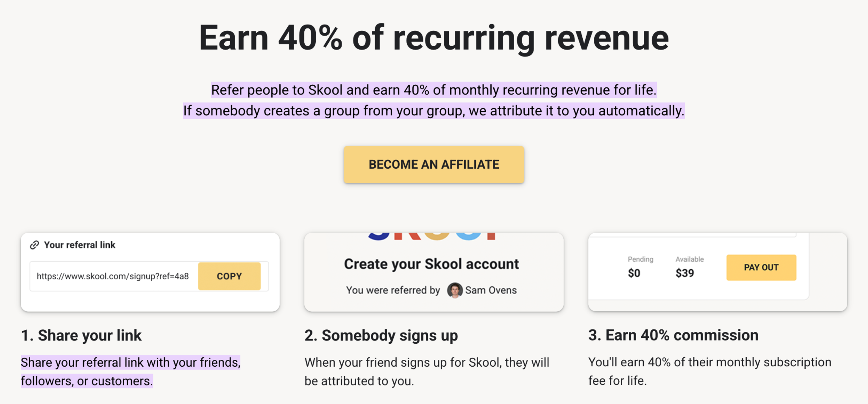
Task: Click the '1. Share your link' heading
Action: tap(81, 335)
